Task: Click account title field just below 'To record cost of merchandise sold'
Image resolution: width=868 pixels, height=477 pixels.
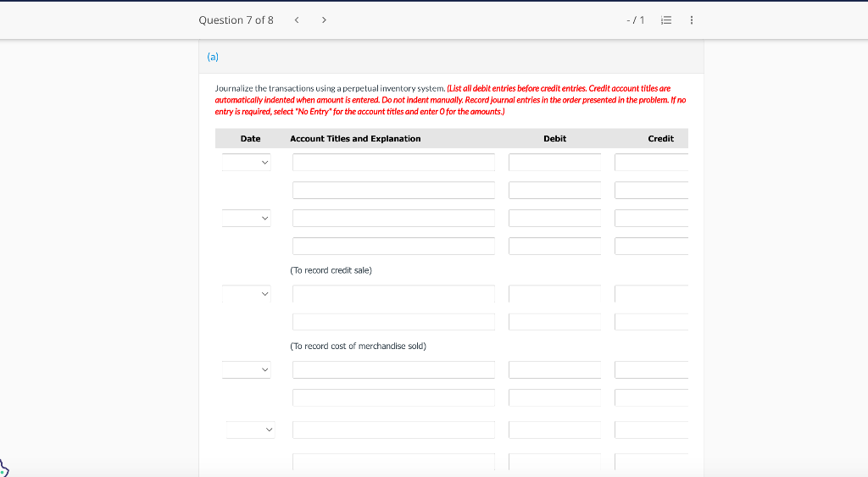Action: pos(393,369)
